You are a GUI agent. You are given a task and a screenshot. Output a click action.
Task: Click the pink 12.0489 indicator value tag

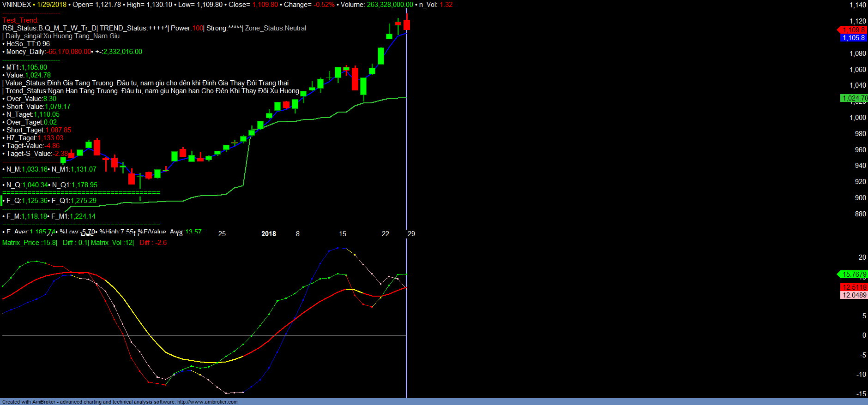tap(854, 295)
